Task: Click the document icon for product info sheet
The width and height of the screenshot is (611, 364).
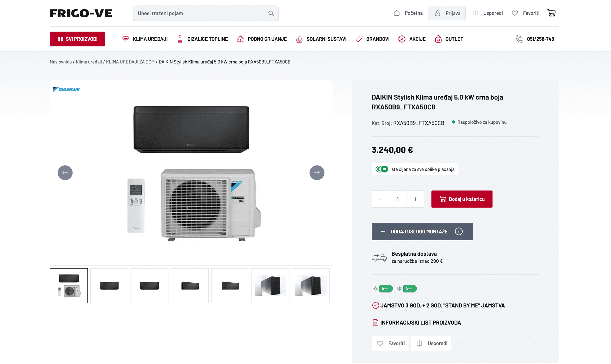Action: (x=375, y=323)
